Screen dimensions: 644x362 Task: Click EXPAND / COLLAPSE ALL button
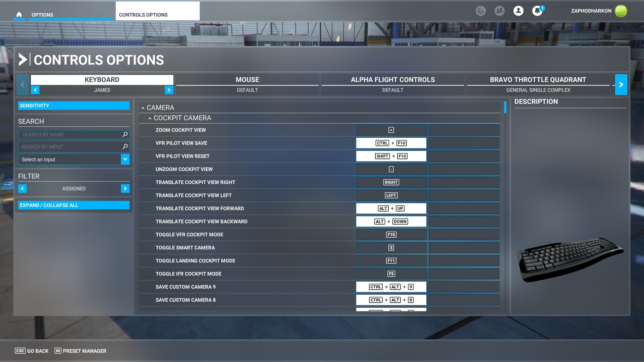coord(74,205)
